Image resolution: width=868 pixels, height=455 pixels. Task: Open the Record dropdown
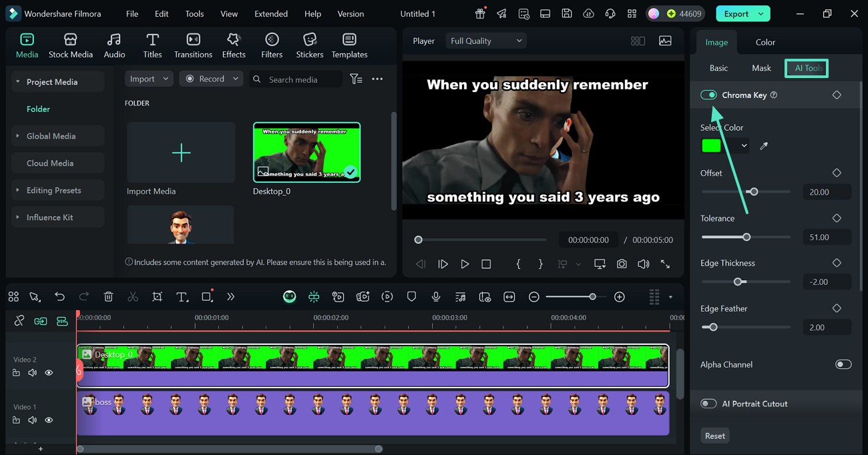point(212,79)
